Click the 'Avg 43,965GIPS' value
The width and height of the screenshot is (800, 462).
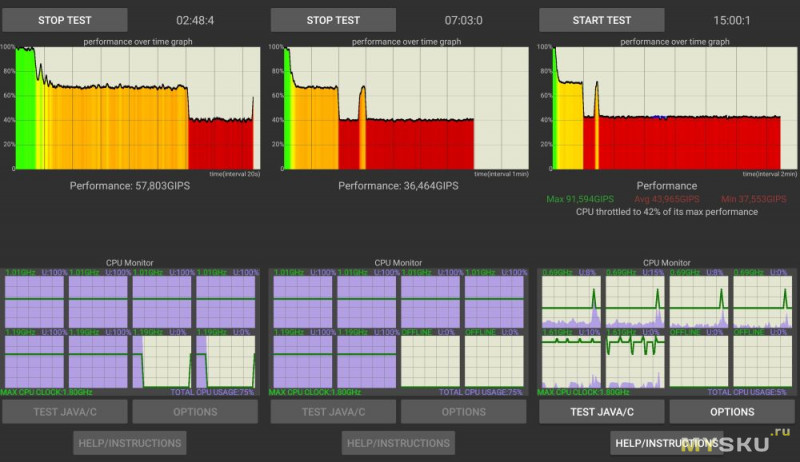click(666, 199)
